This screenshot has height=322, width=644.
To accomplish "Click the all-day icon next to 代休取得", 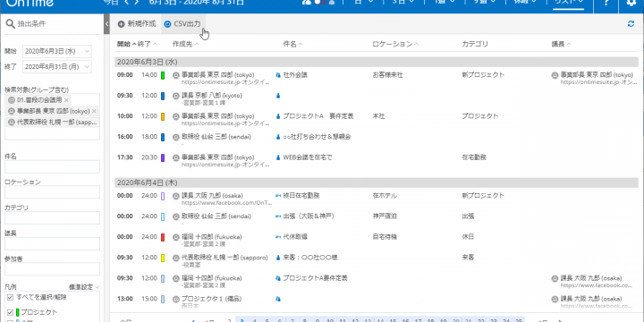I will click(x=278, y=236).
